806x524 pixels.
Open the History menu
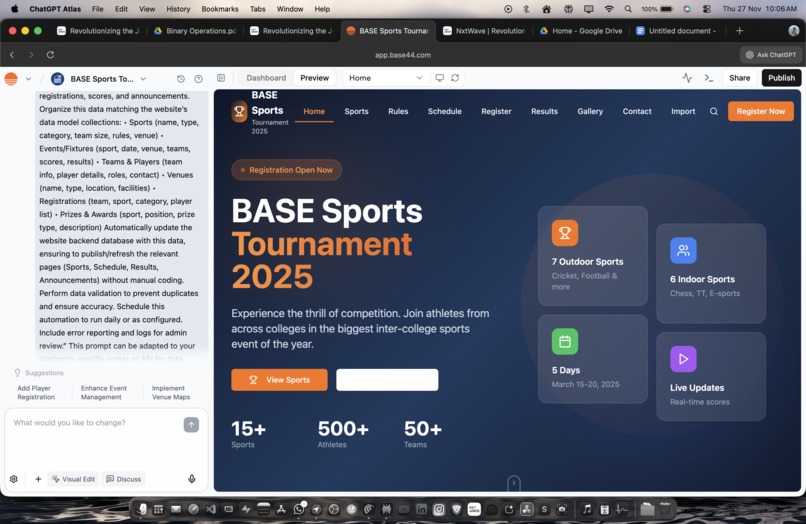(x=178, y=9)
